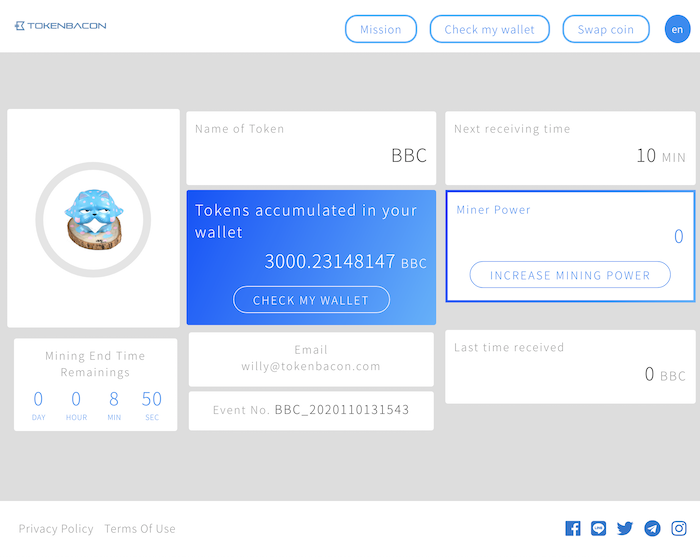Click Check my wallet in header

pos(489,29)
